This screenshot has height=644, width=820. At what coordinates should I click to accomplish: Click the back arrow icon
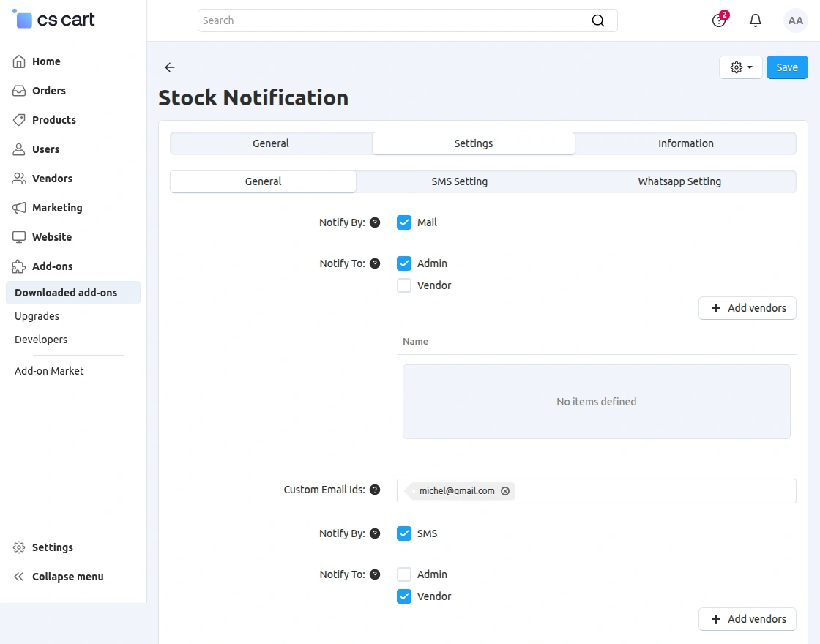tap(170, 67)
